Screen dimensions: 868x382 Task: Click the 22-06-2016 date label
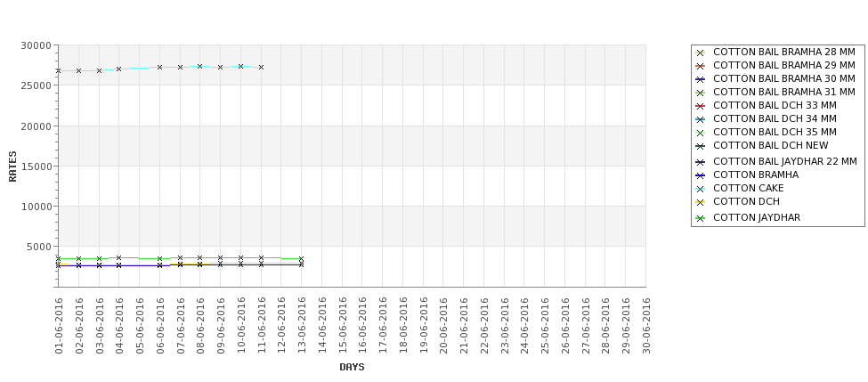click(483, 326)
